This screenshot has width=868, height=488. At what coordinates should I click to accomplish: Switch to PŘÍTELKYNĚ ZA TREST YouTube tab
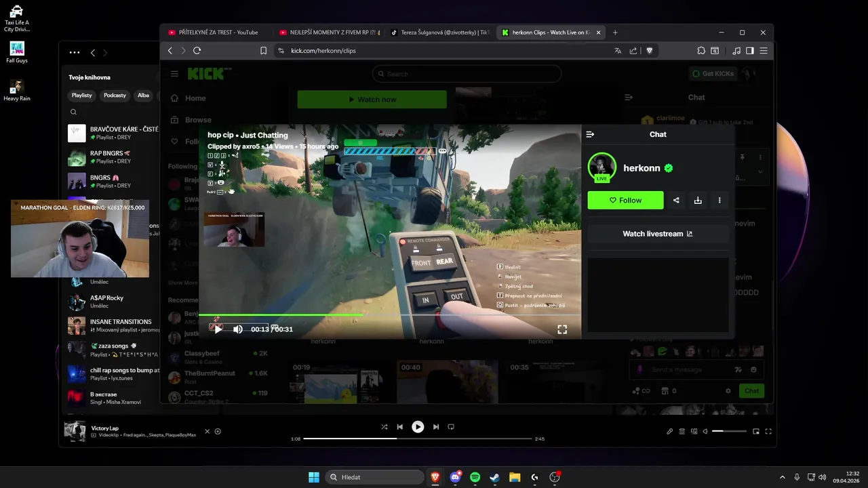pos(218,33)
